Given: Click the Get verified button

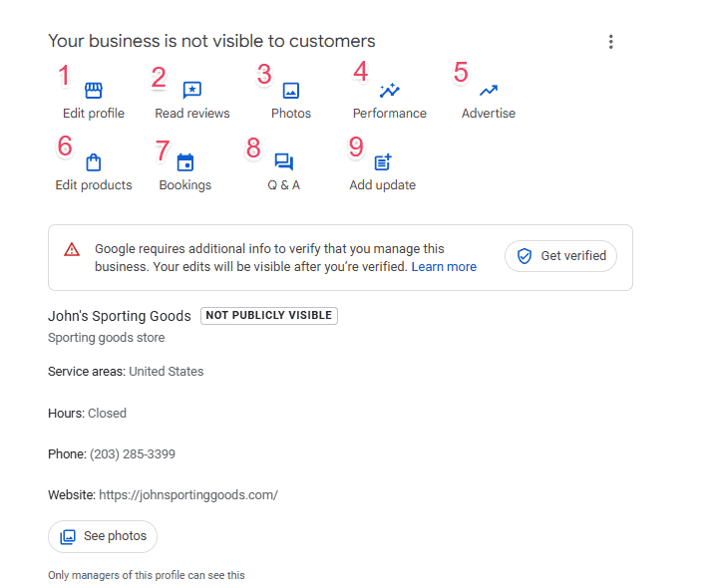Looking at the screenshot, I should coord(560,256).
